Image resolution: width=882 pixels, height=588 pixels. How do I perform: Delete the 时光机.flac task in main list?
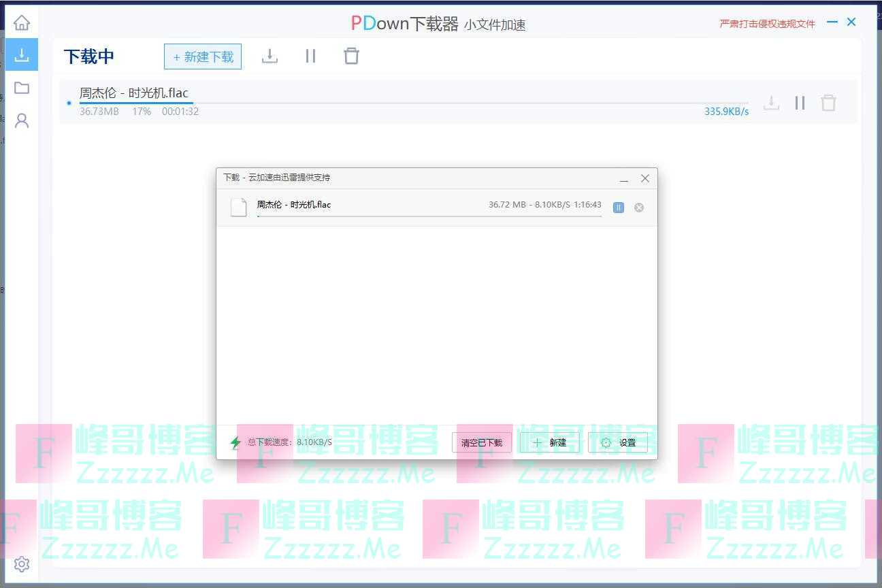tap(828, 103)
